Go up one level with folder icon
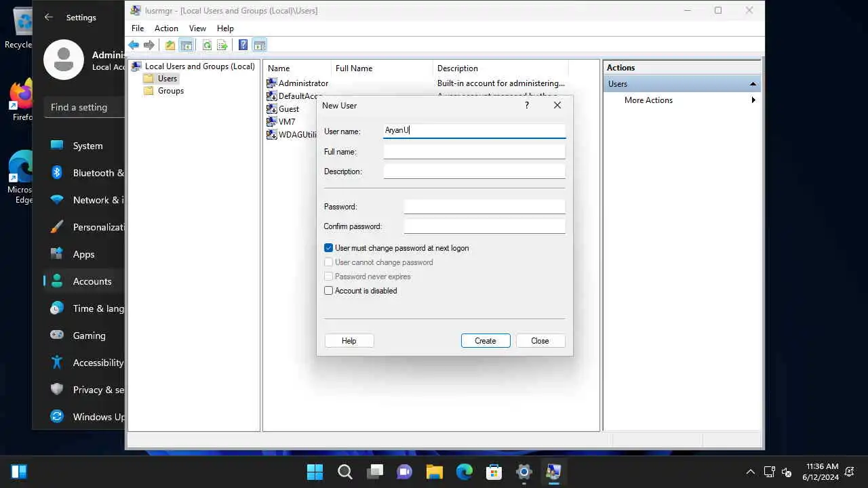Screen dimensions: 868x488 pos(170,45)
